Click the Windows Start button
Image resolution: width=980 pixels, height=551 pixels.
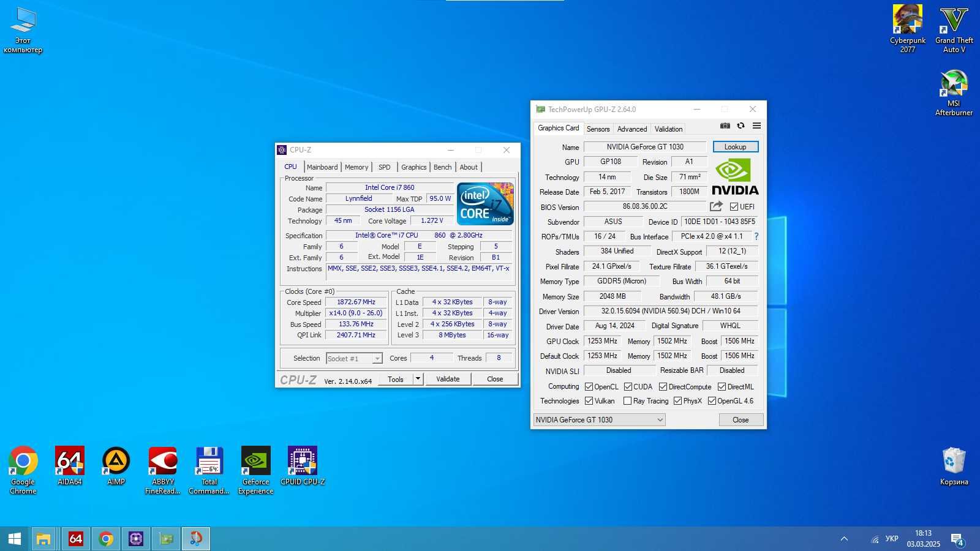(x=15, y=539)
